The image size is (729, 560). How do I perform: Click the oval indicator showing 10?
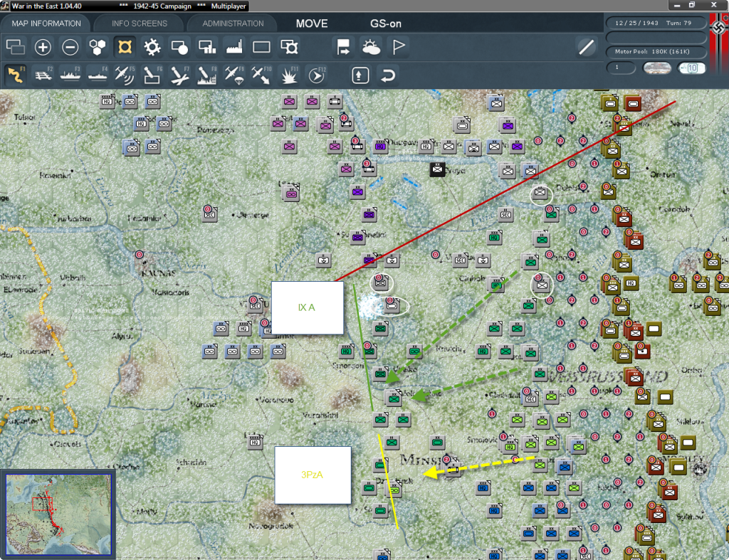pos(691,68)
